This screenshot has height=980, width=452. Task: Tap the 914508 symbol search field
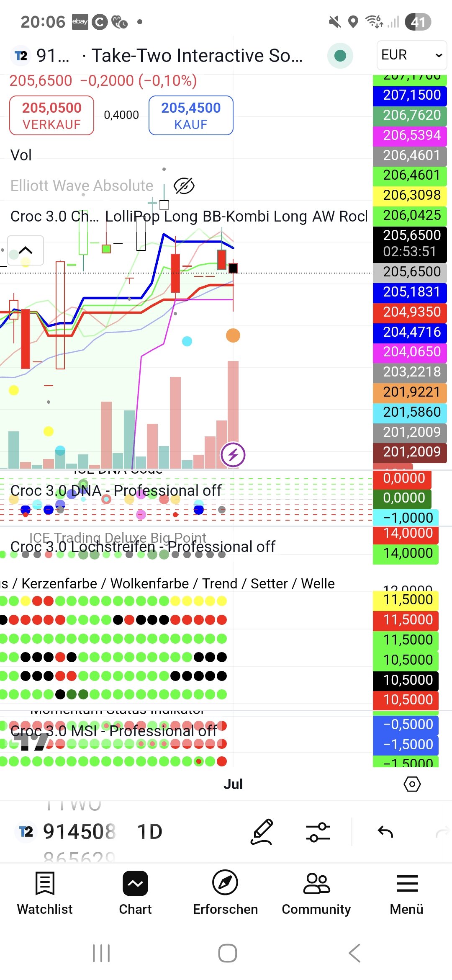click(79, 832)
